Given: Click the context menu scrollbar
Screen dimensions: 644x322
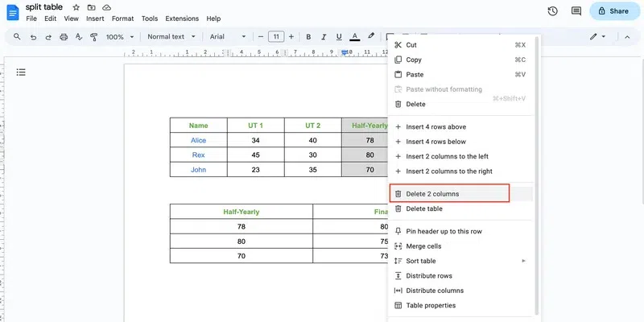Looking at the screenshot, I should 537,176.
